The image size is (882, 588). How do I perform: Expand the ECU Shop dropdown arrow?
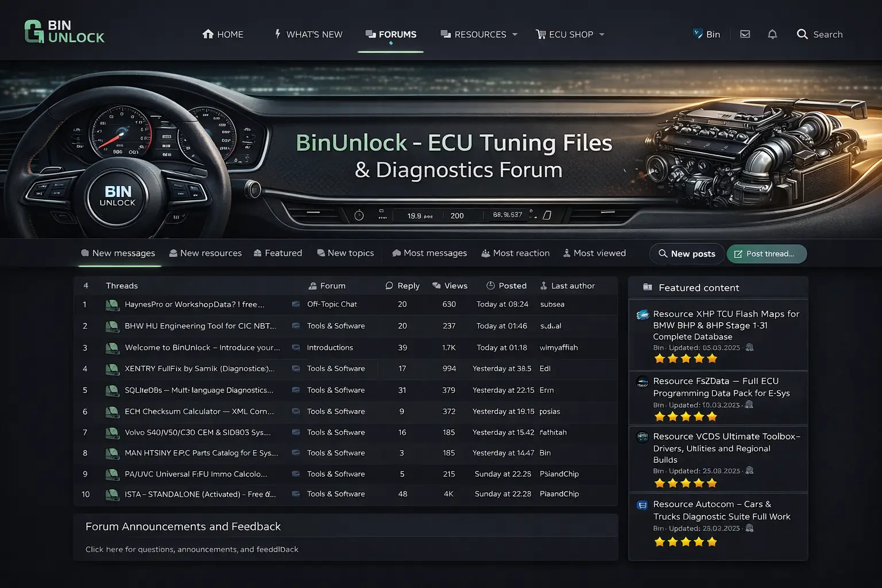pos(602,34)
